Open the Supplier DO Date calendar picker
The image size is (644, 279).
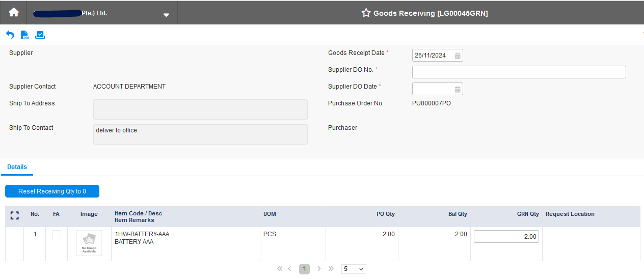(458, 89)
